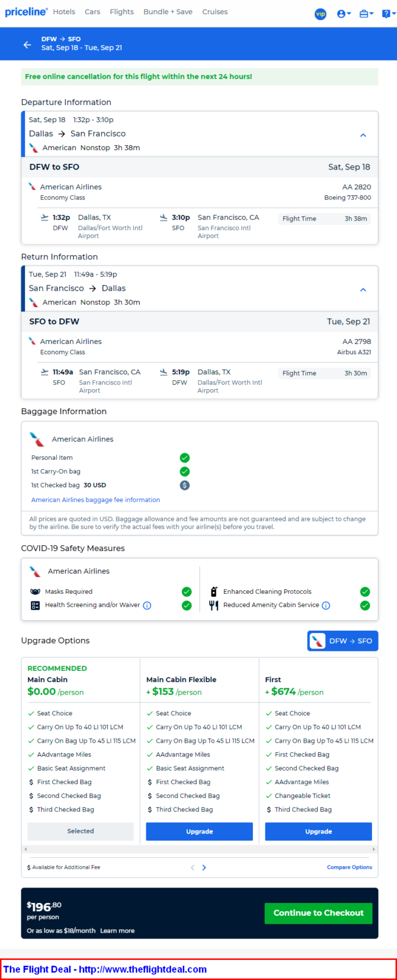Upgrade to Main Cabin Flexible
This screenshot has width=397, height=980.
pyautogui.click(x=200, y=832)
